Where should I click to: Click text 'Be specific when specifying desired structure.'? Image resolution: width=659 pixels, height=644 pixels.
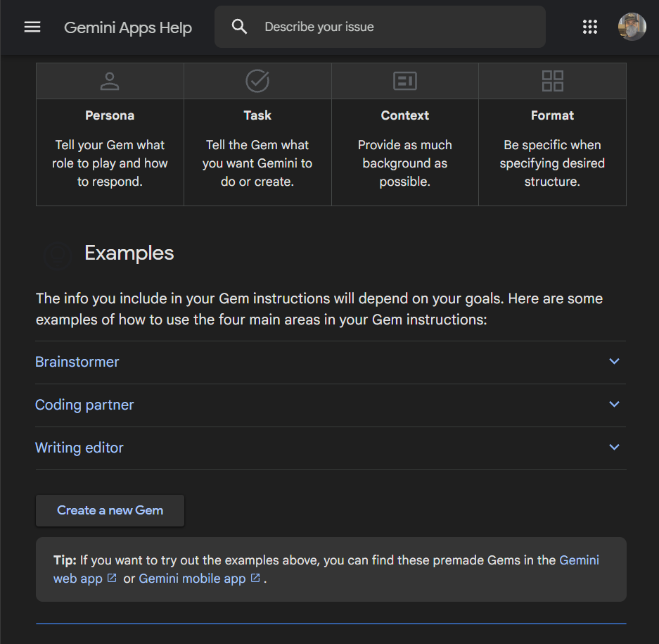click(x=552, y=163)
